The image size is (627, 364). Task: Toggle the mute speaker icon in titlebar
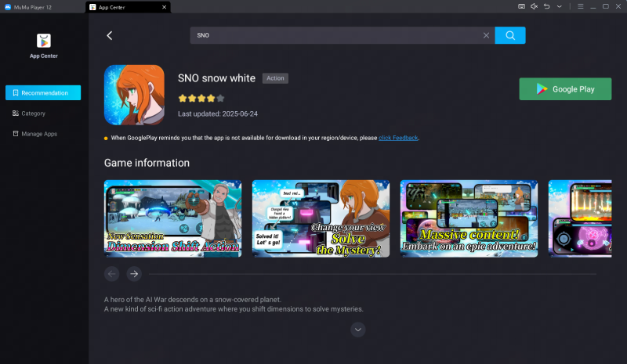pyautogui.click(x=534, y=6)
